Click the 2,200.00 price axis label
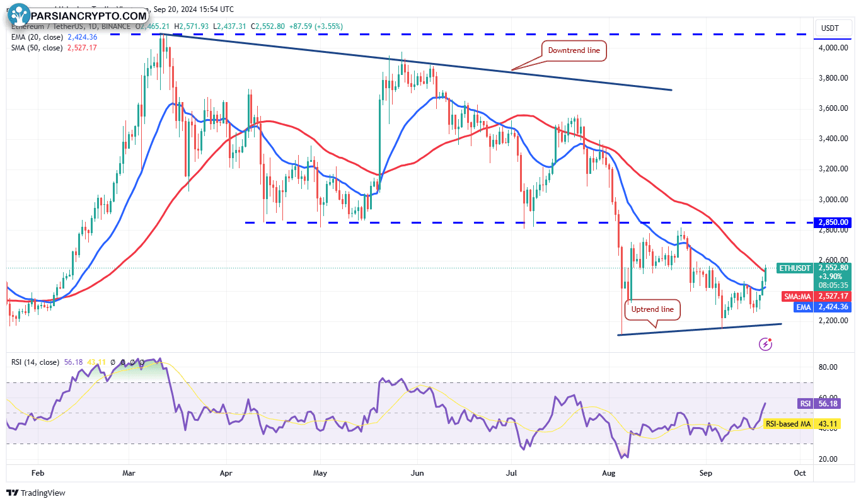This screenshot has width=861, height=504. 834,321
